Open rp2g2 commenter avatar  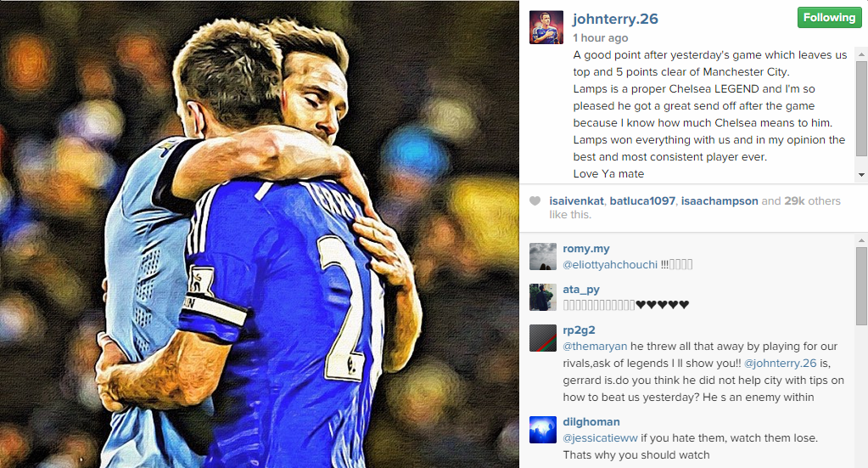pos(542,338)
